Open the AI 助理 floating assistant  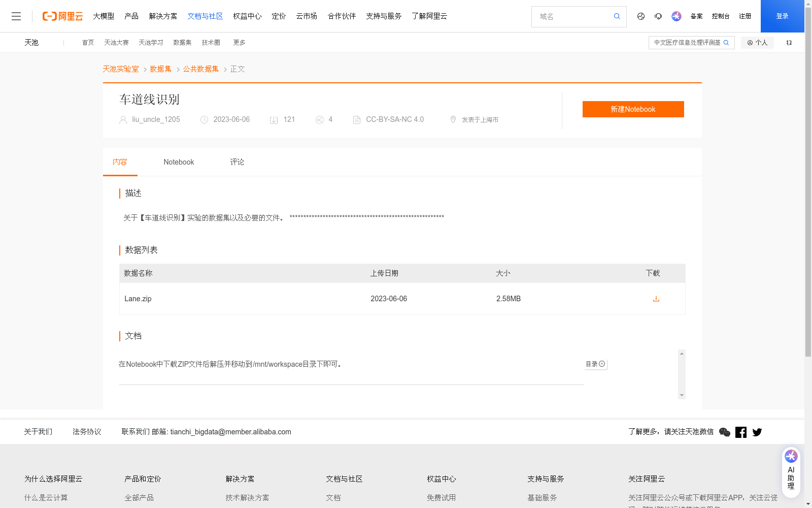[x=791, y=471]
